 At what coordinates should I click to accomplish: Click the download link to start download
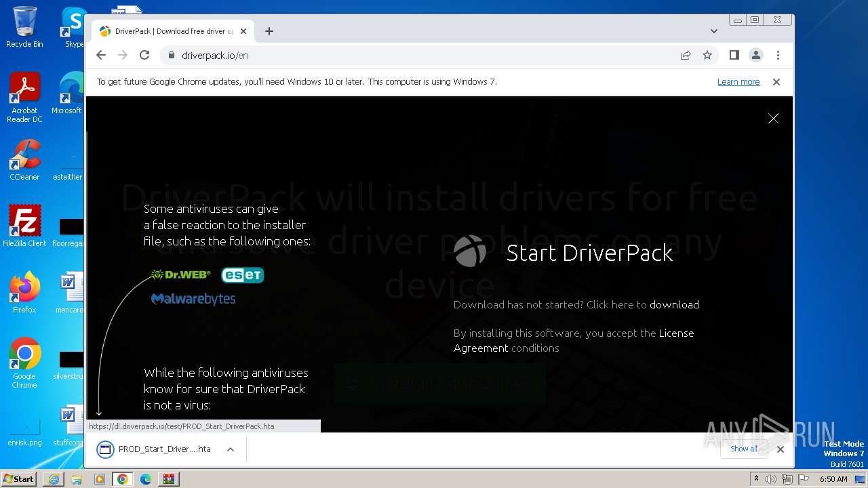[674, 305]
